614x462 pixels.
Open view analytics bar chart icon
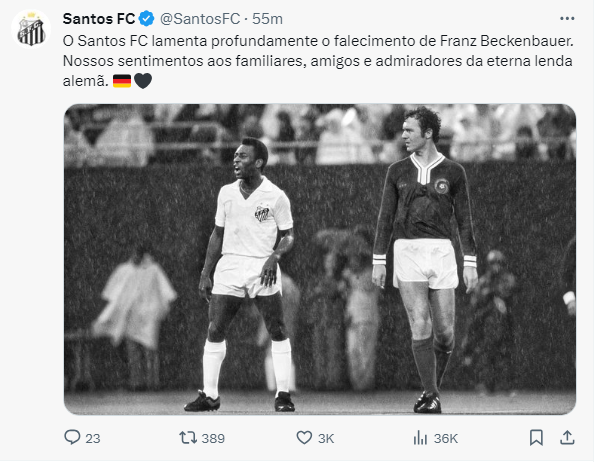click(x=421, y=438)
